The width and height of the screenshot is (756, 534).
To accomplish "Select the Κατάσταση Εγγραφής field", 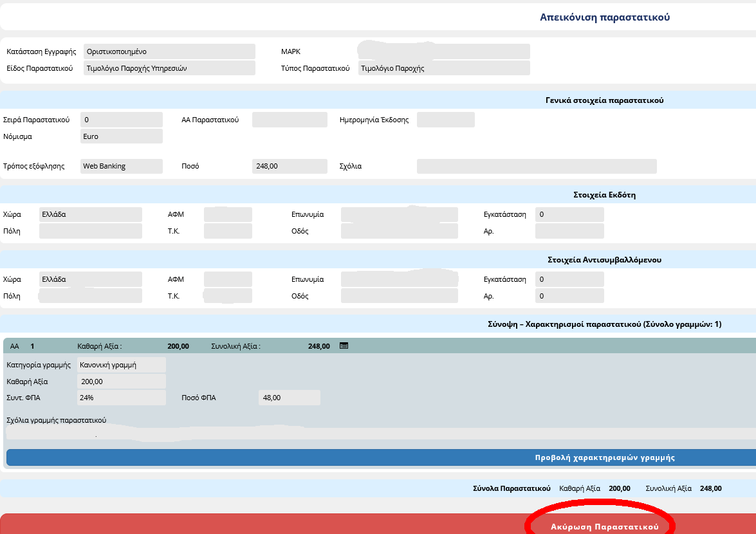I will pos(169,51).
